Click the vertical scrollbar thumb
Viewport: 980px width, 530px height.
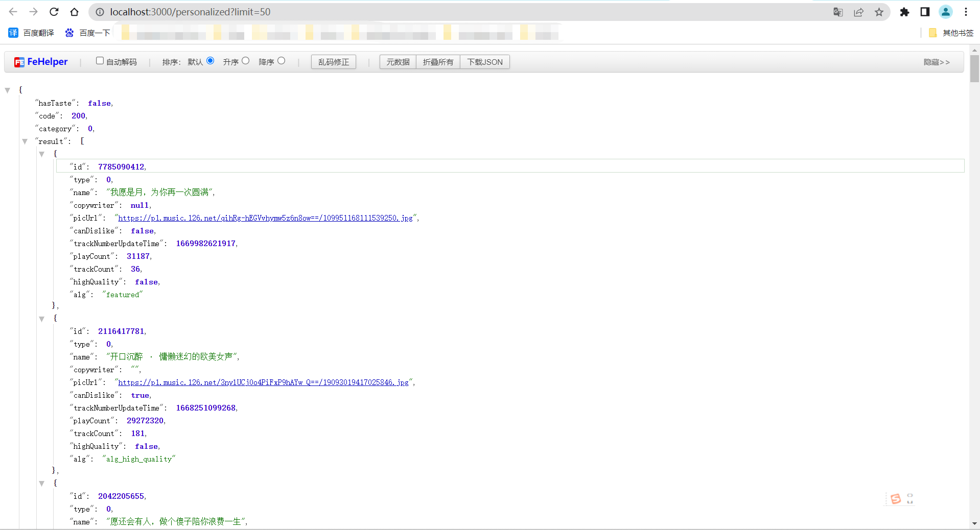tap(974, 68)
